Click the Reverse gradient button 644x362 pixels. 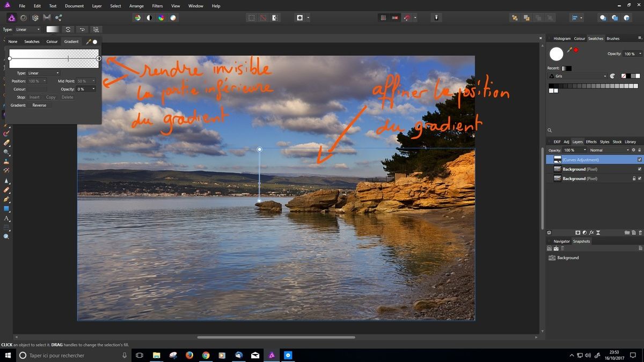click(39, 105)
